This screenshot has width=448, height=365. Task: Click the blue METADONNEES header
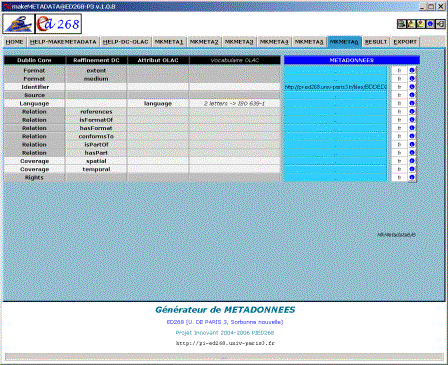(352, 60)
